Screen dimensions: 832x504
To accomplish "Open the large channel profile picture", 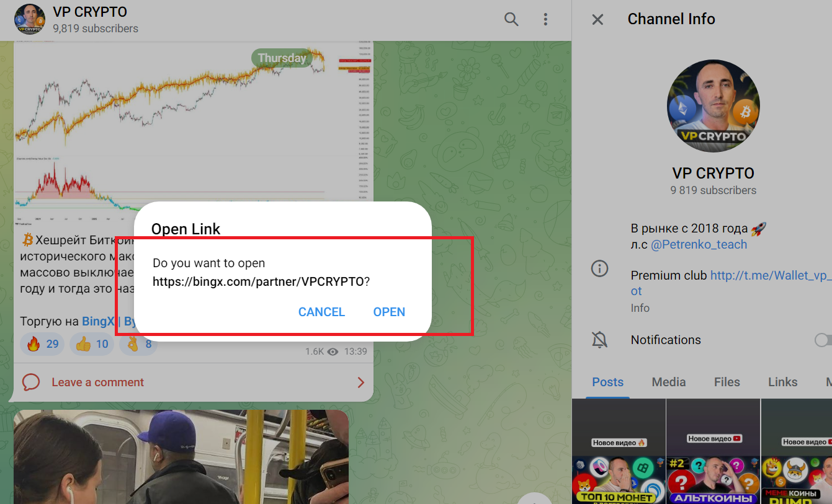I will point(713,106).
